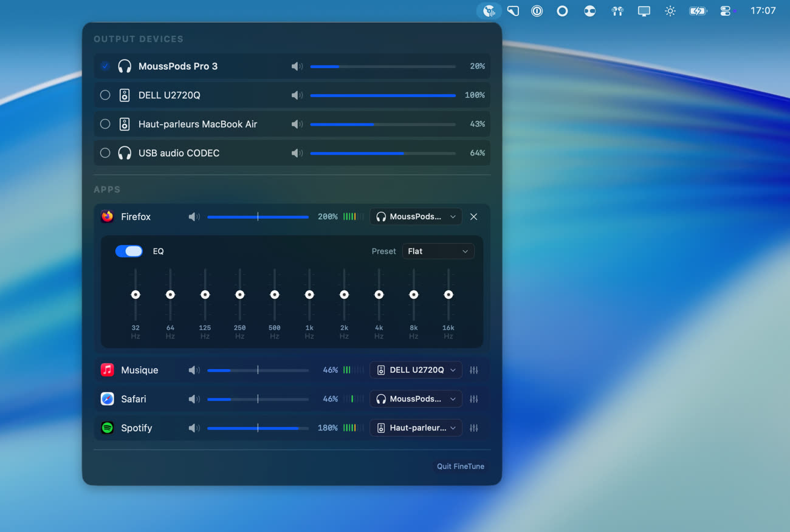This screenshot has height=532, width=790.
Task: Open the equalizer for Spotify
Action: (474, 428)
